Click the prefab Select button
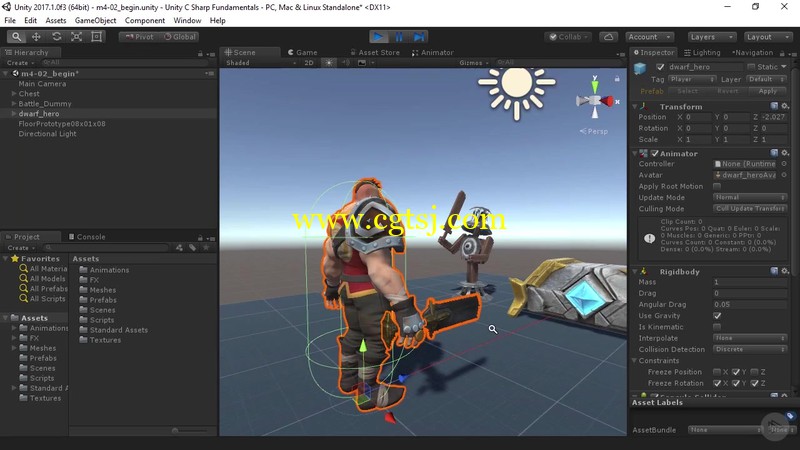Viewport: 800px width, 450px height. tap(687, 91)
